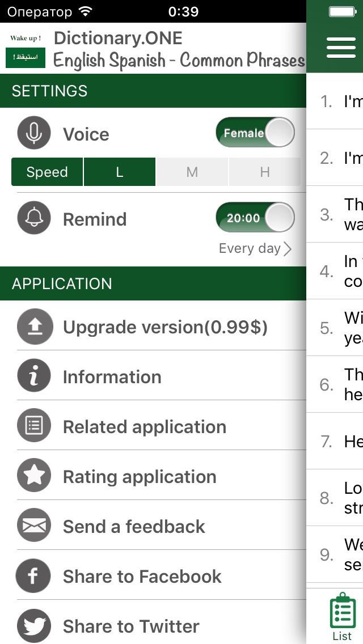Tap the Information 'i' icon
Image resolution: width=363 pixels, height=644 pixels.
pyautogui.click(x=33, y=376)
